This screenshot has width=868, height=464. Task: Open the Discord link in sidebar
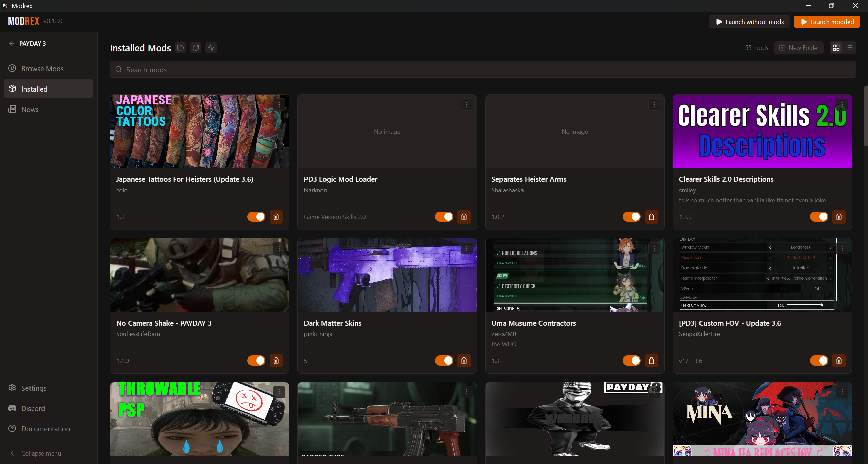pyautogui.click(x=48, y=408)
